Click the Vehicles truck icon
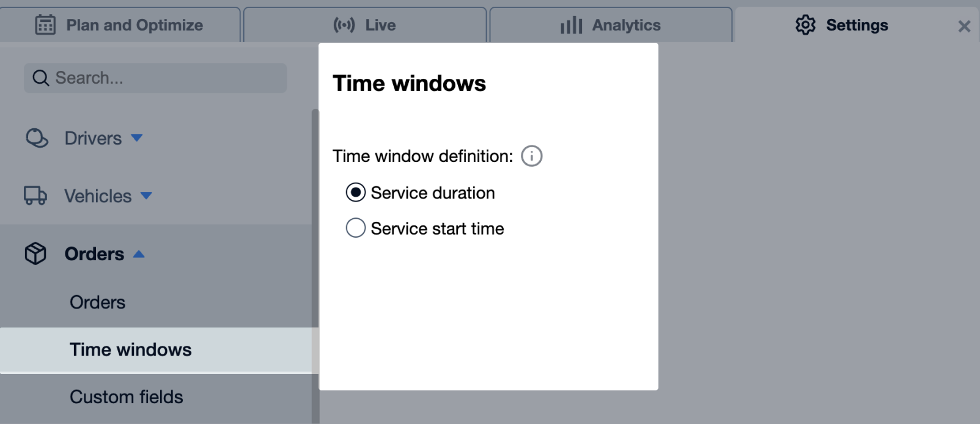 click(x=35, y=196)
